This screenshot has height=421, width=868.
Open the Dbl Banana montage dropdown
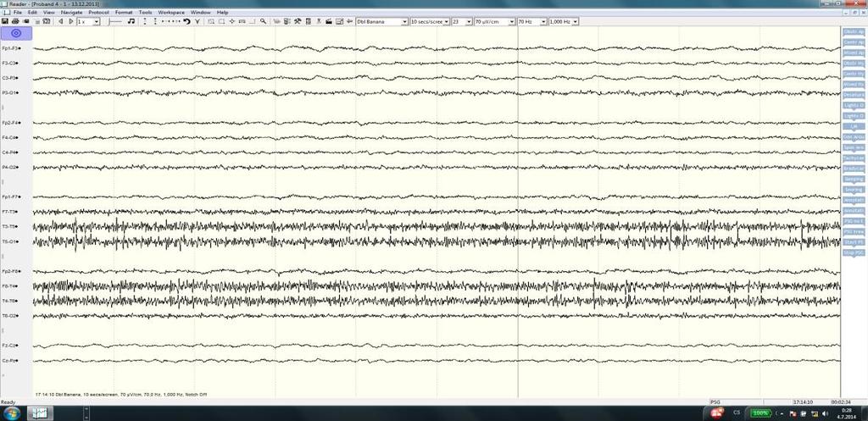[x=404, y=21]
